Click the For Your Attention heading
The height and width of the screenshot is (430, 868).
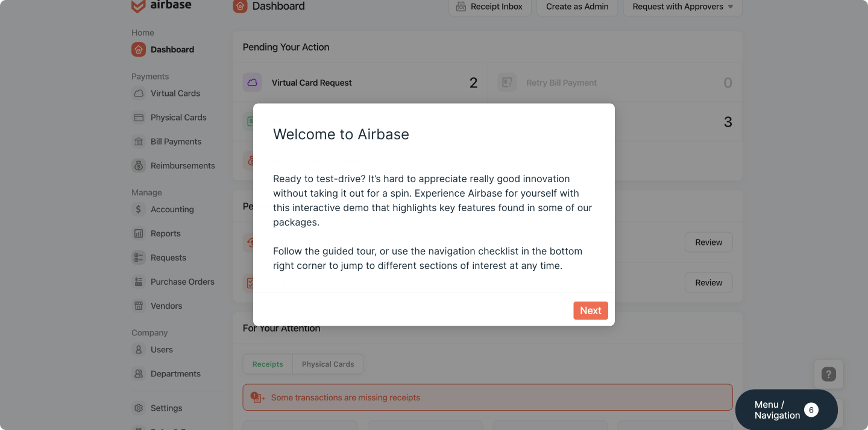pos(281,328)
